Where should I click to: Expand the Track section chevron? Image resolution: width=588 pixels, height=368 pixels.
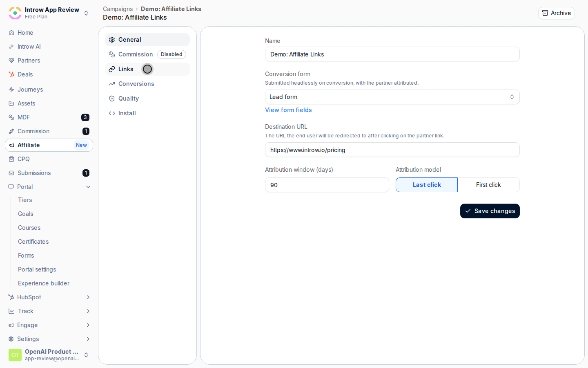click(88, 311)
